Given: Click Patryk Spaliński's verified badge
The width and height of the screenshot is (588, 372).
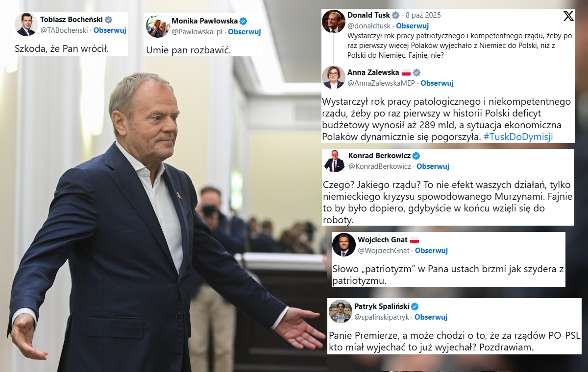Looking at the screenshot, I should pyautogui.click(x=416, y=306).
